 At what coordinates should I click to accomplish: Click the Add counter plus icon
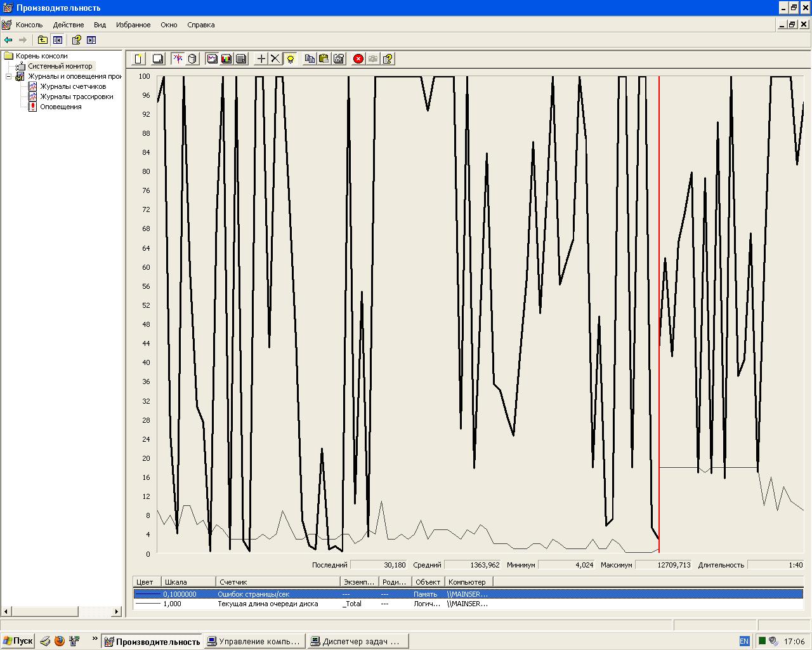coord(261,59)
